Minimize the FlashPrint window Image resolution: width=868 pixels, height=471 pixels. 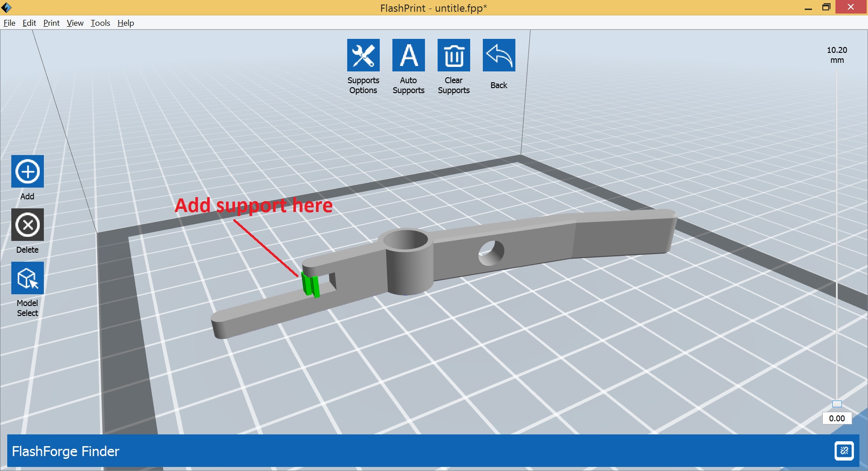click(x=808, y=8)
